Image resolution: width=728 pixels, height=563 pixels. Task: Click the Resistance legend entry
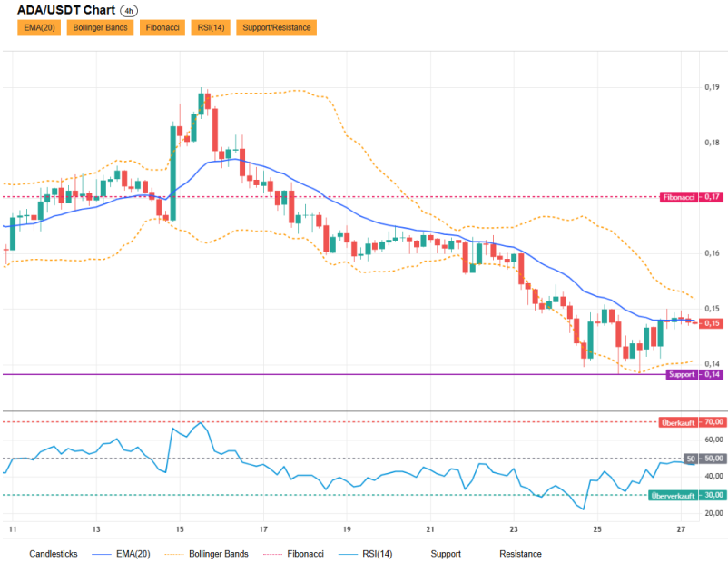520,554
